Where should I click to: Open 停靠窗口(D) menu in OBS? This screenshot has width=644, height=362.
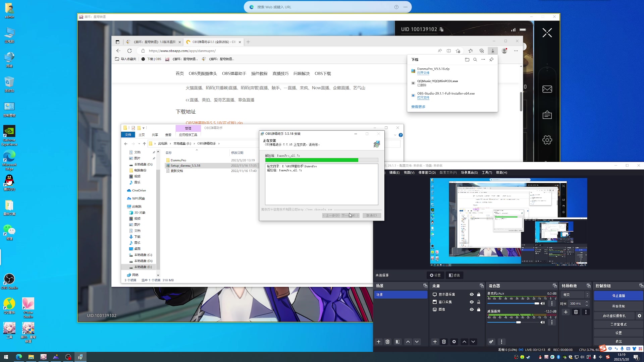tap(427, 173)
